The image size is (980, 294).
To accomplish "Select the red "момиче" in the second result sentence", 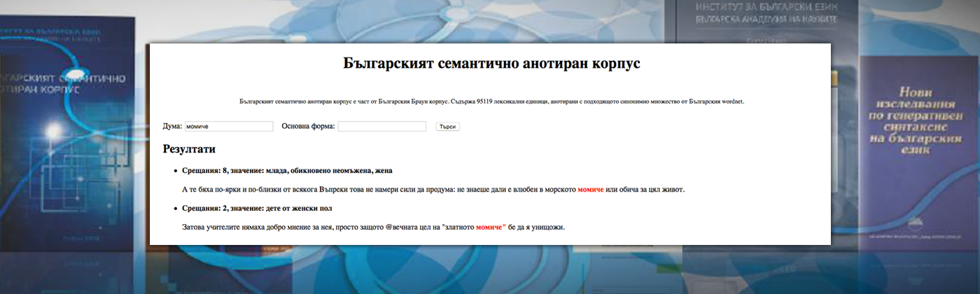I will tap(491, 227).
